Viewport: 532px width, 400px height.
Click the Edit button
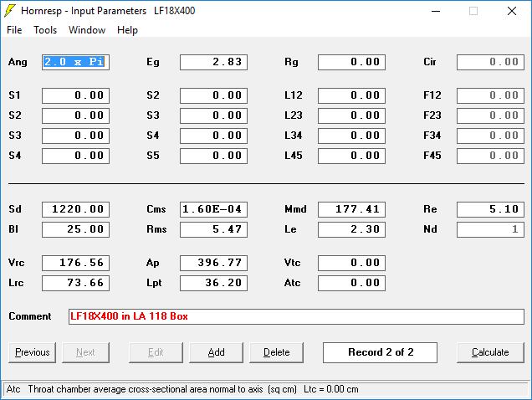click(156, 352)
